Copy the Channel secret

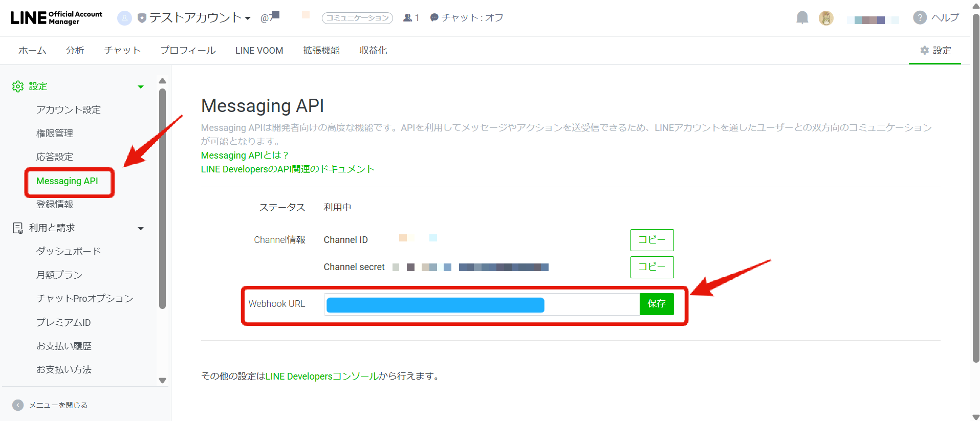pyautogui.click(x=652, y=267)
